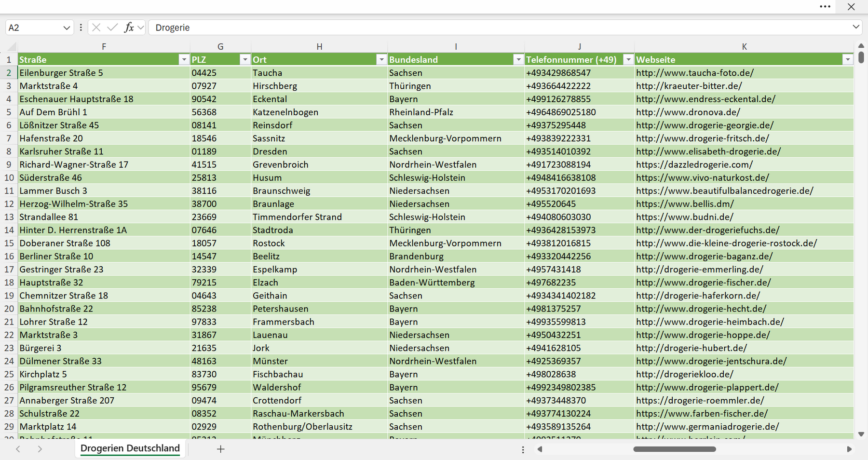
Task: Click the sheet tab bar options dots
Action: tap(523, 449)
